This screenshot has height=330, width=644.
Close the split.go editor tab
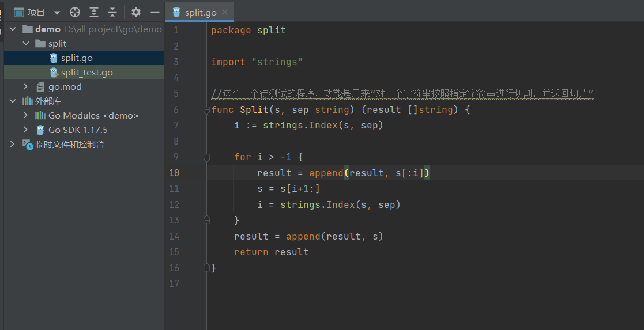pyautogui.click(x=225, y=12)
